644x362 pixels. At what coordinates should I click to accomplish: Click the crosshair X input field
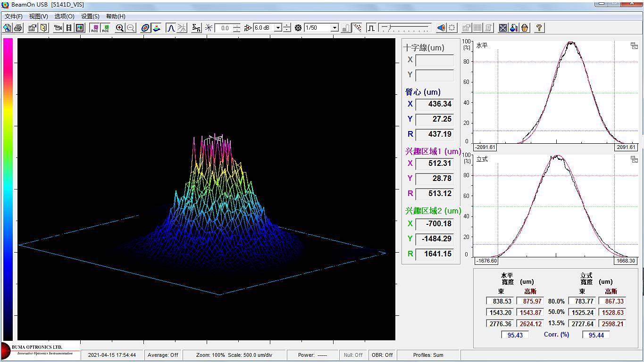[434, 60]
